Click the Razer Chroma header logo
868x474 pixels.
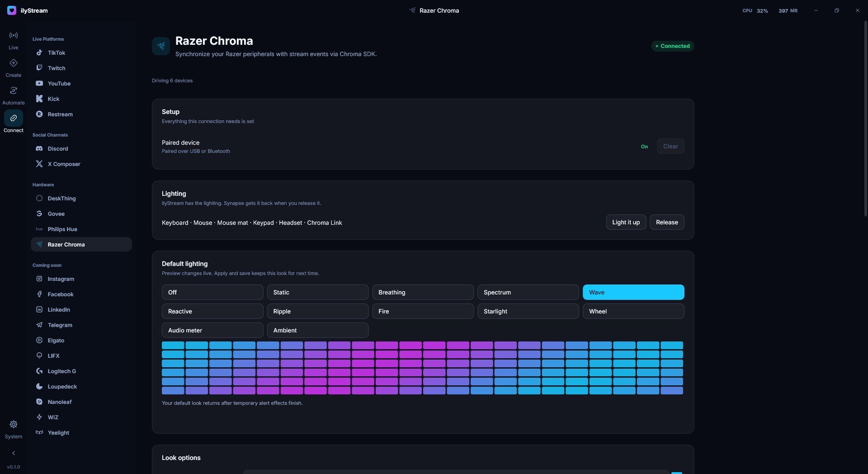point(161,46)
